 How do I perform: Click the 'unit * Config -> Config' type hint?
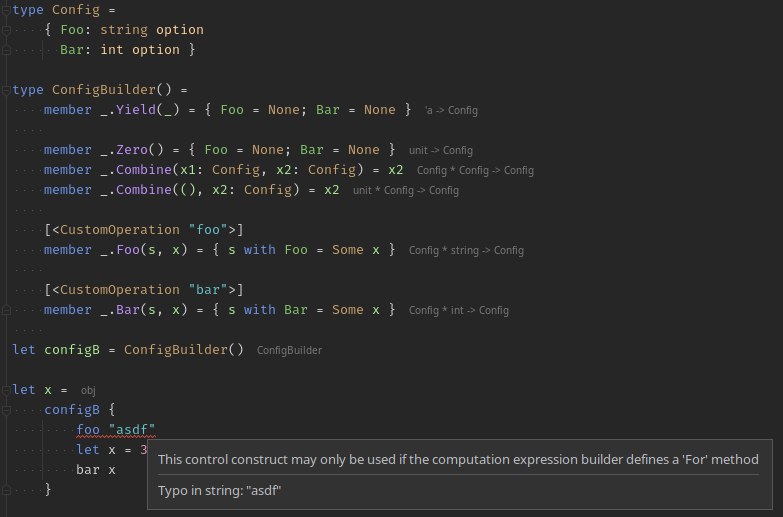coord(405,190)
